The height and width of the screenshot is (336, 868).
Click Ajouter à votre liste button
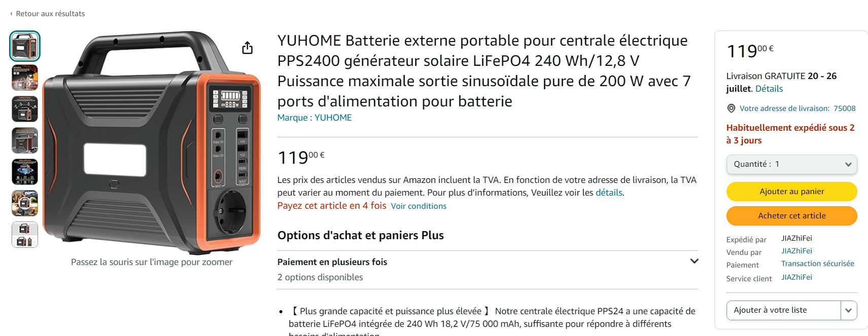(783, 310)
